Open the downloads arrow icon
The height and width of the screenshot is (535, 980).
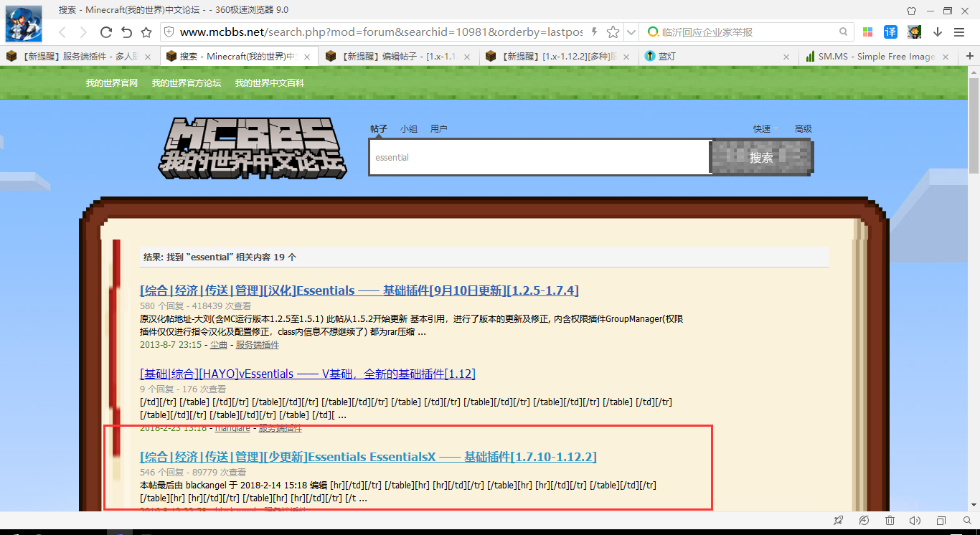[x=938, y=32]
